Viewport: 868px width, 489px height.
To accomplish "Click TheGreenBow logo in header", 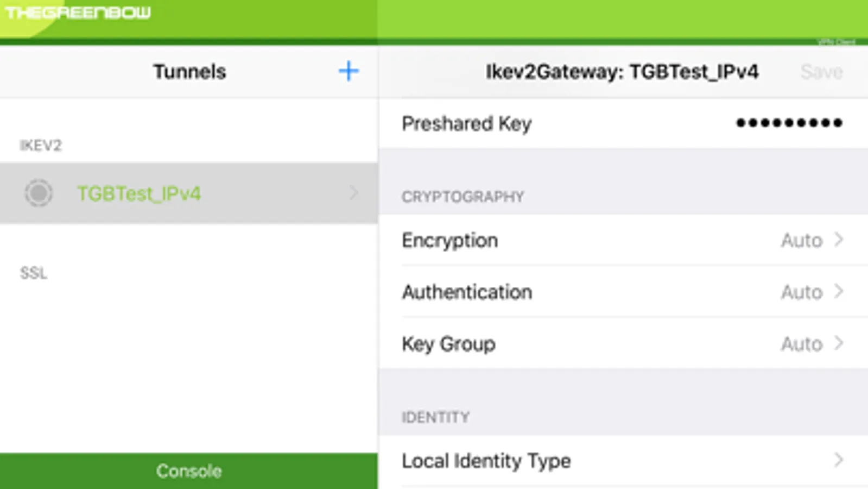I will pyautogui.click(x=78, y=13).
